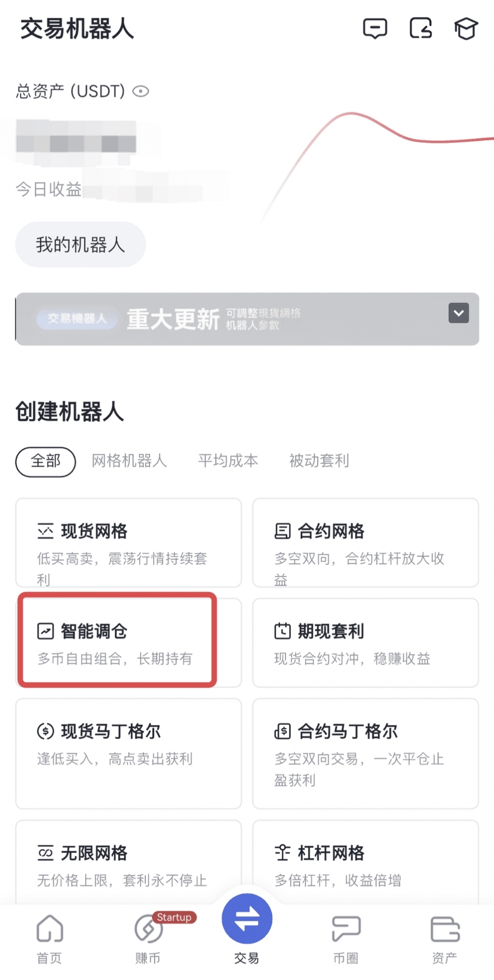
Task: Select the 全部 filter tab
Action: coord(46,461)
